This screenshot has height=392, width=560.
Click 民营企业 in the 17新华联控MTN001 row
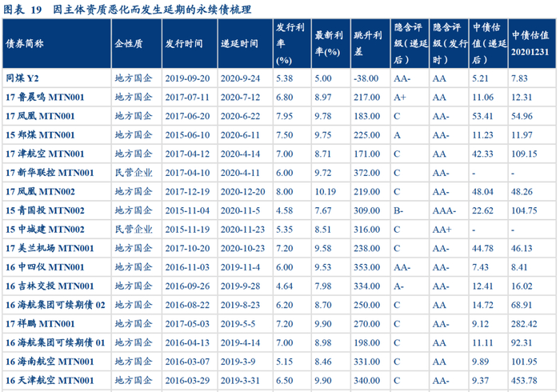[134, 173]
